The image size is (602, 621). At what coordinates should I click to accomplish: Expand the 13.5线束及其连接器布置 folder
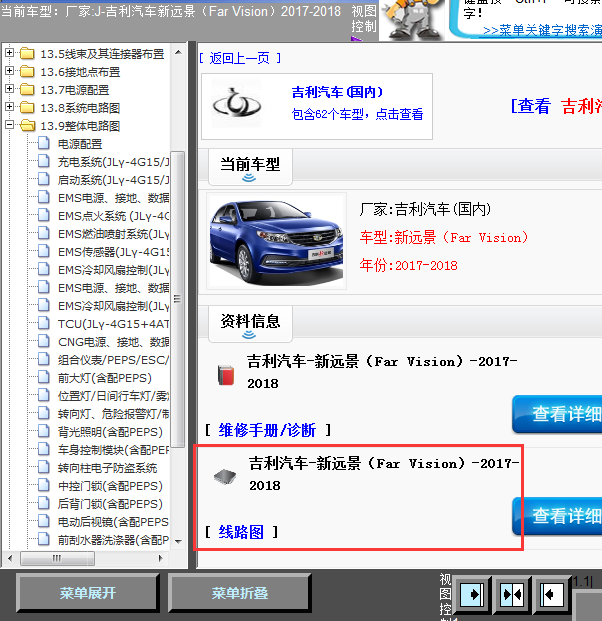coord(10,53)
